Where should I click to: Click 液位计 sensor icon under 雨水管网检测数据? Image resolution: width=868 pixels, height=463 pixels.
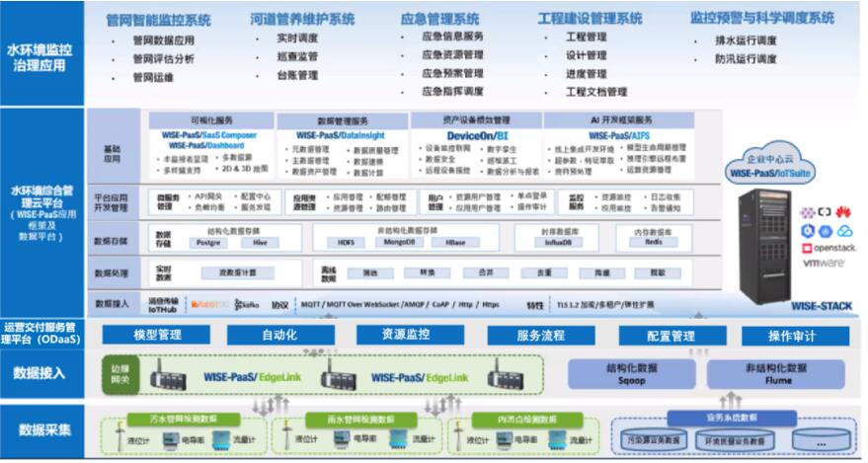pos(286,437)
